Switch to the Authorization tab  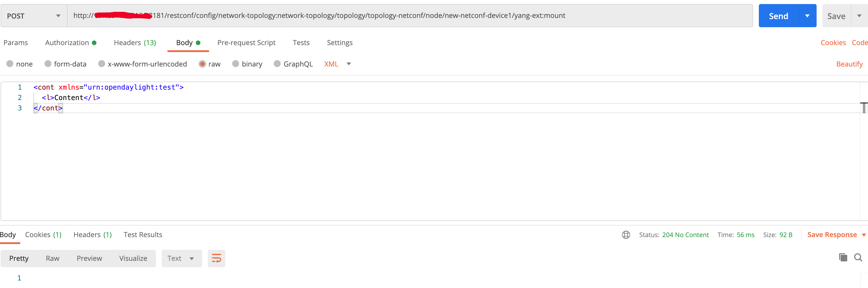[70, 43]
